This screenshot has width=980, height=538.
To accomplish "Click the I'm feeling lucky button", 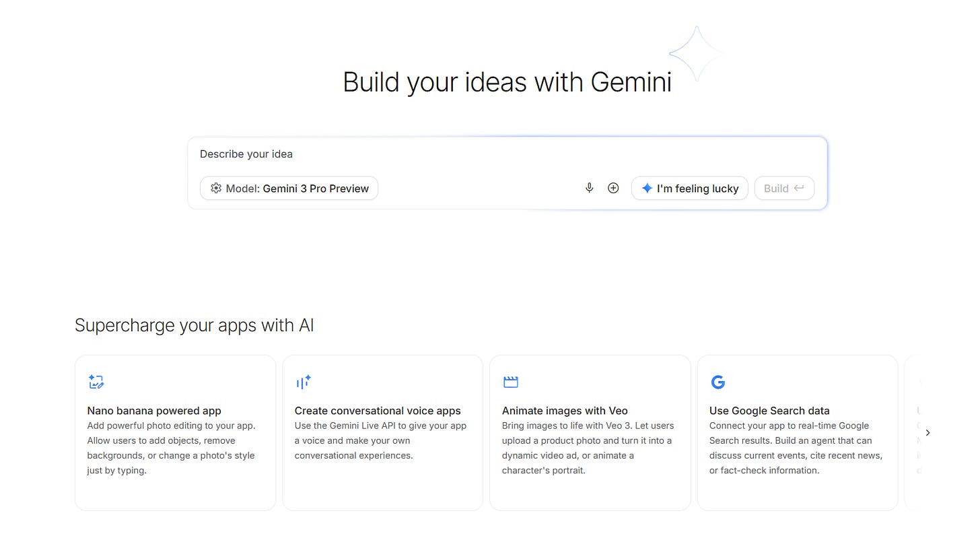I will 689,189.
